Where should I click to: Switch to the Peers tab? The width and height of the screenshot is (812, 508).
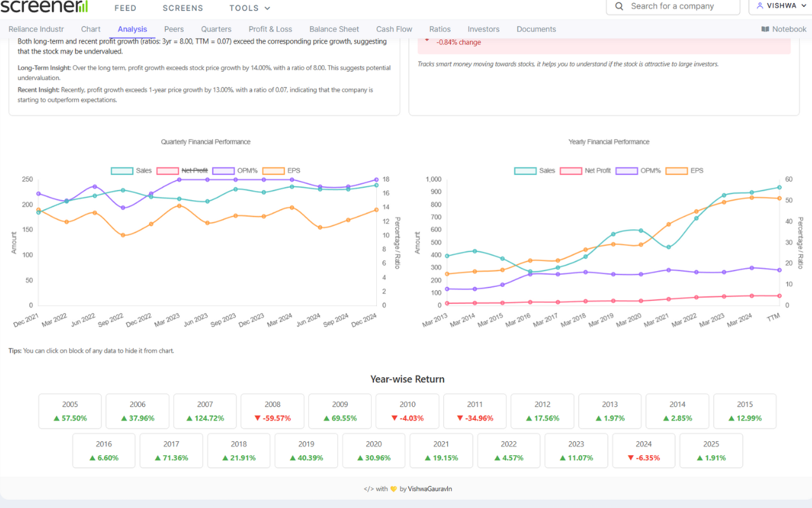coord(174,29)
